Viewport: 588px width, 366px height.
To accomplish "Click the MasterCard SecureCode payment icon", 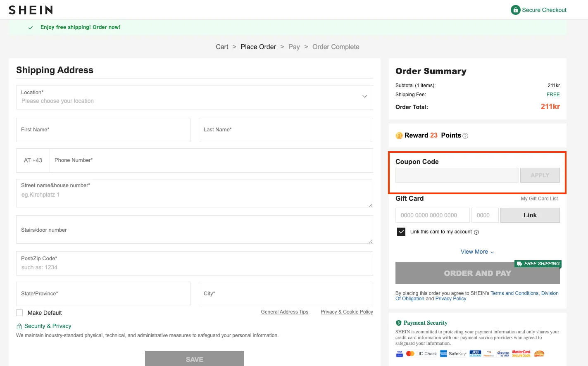I will click(x=521, y=354).
